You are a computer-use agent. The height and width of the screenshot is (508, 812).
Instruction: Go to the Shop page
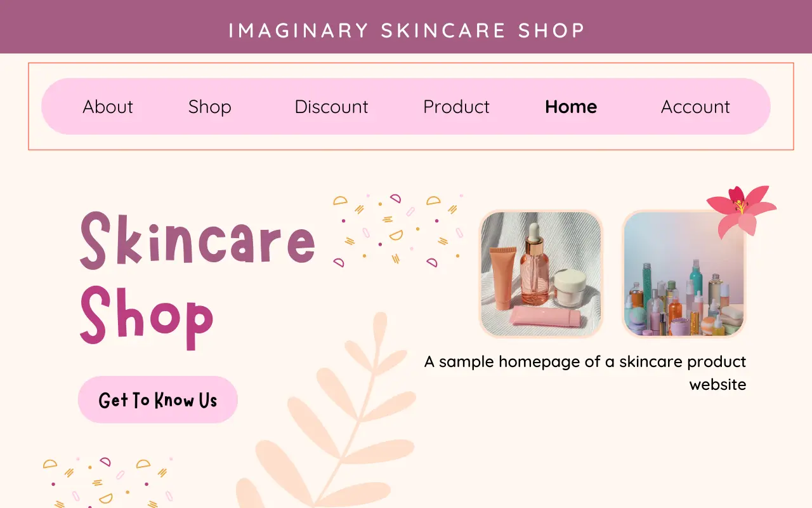click(x=209, y=107)
